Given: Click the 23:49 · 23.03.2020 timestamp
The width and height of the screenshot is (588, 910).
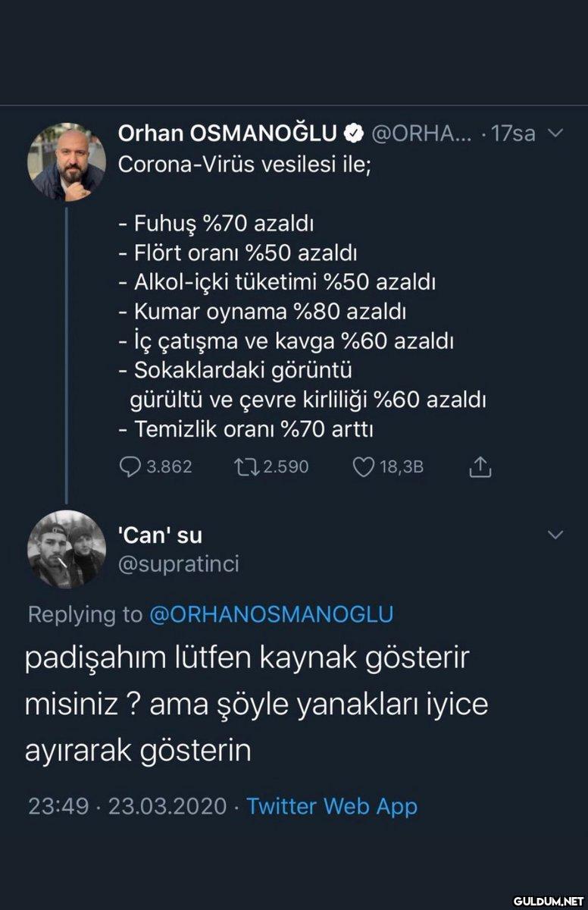Looking at the screenshot, I should click(x=127, y=805).
